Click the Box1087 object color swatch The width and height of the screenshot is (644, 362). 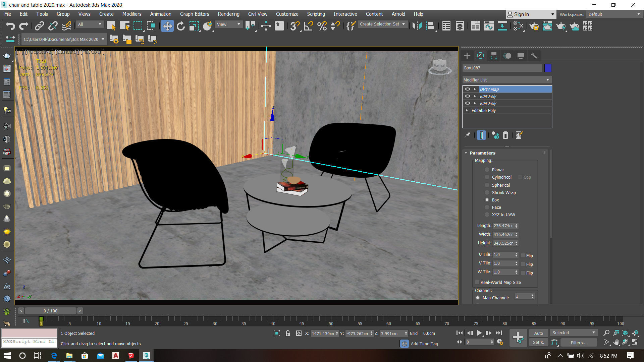548,68
